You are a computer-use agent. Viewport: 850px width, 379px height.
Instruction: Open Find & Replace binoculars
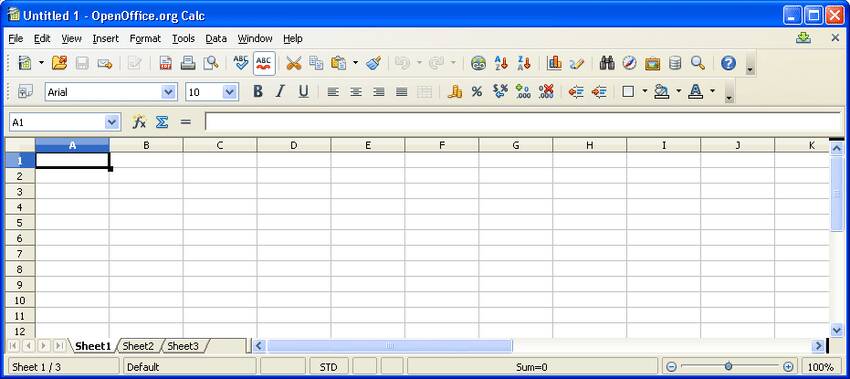pos(607,63)
